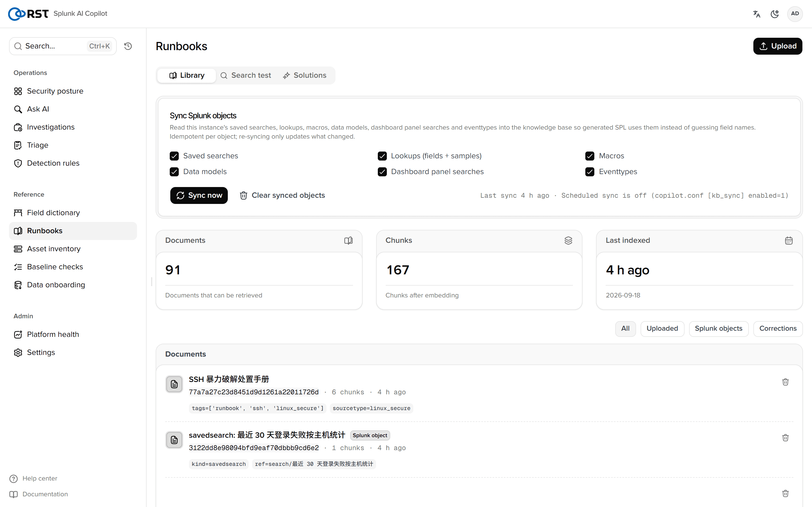Click the language translate icon
This screenshot has height=507, width=812.
[756, 14]
